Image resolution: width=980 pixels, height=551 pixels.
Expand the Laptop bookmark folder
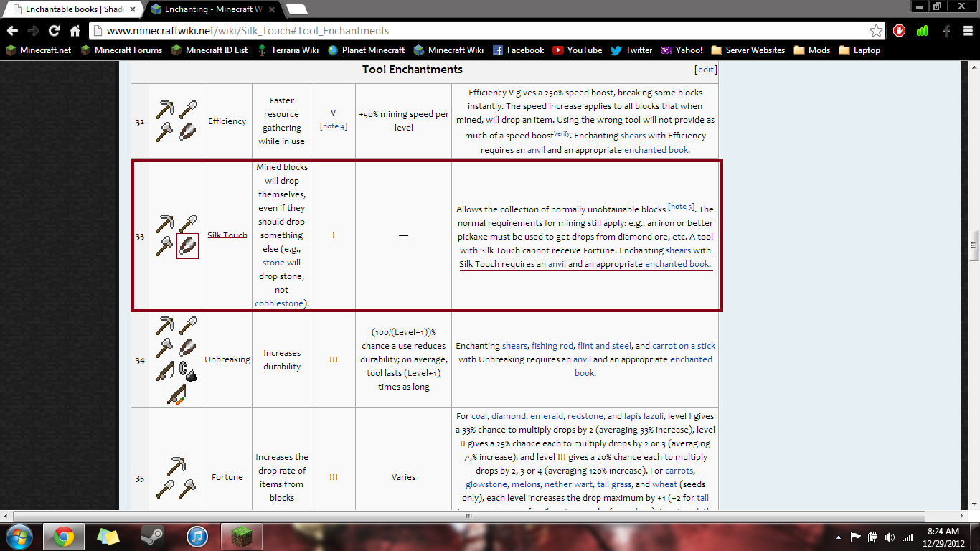click(x=859, y=50)
